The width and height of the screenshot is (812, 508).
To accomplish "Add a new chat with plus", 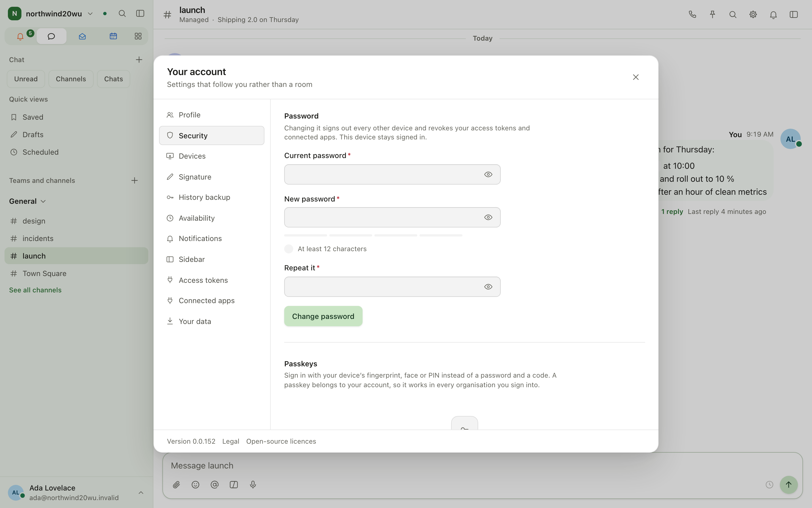I will (139, 60).
